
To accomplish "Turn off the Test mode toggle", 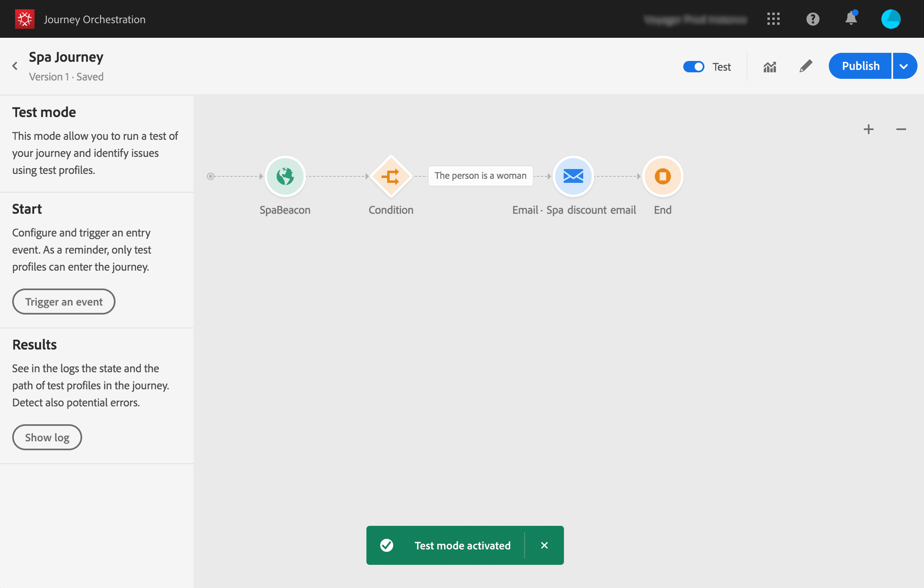I will 694,67.
